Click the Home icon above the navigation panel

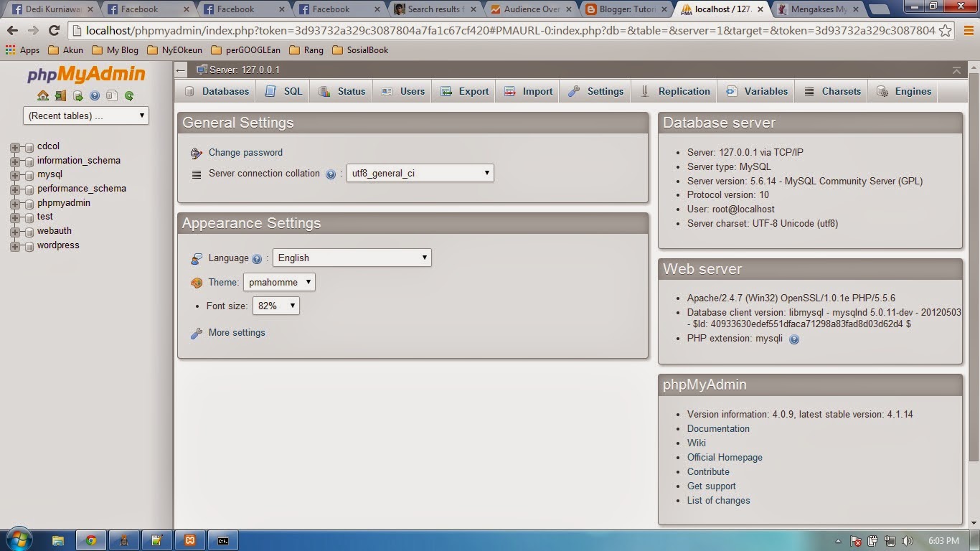[43, 95]
